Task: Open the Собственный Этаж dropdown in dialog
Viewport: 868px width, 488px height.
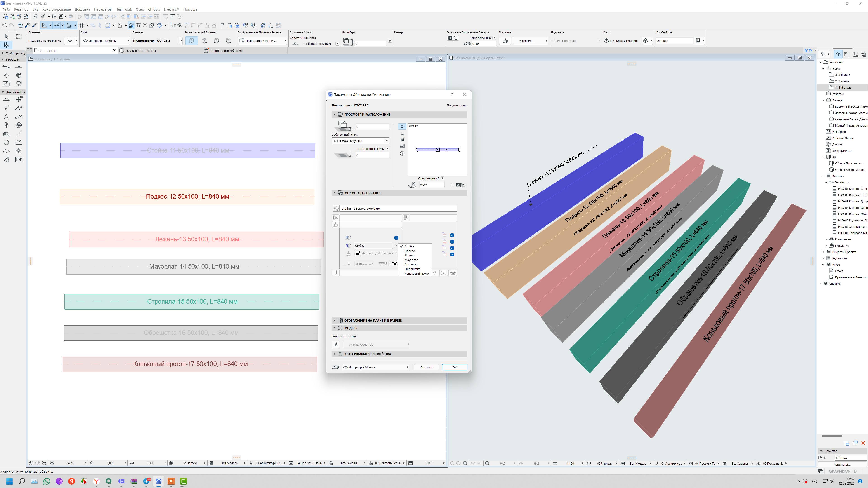Action: (360, 141)
